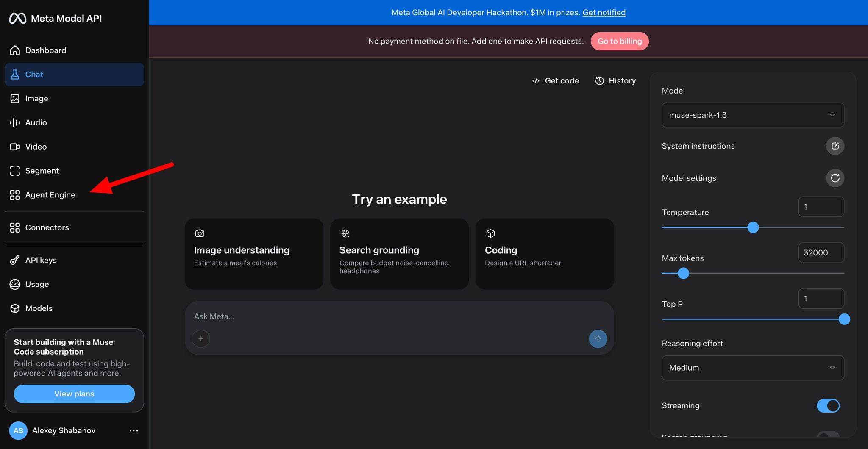The image size is (868, 449).
Task: Open the Connectors page
Action: (x=74, y=228)
